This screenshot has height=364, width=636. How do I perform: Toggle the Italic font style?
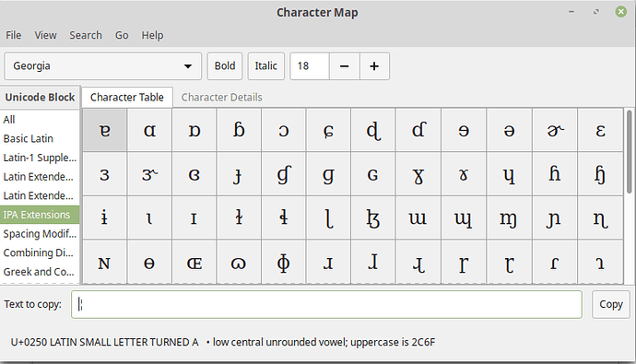click(266, 65)
